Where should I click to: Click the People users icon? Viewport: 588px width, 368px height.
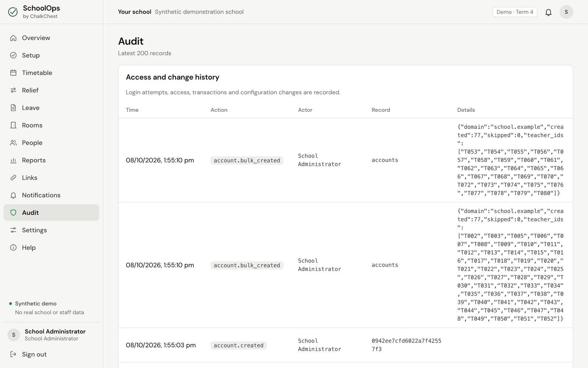(x=13, y=143)
